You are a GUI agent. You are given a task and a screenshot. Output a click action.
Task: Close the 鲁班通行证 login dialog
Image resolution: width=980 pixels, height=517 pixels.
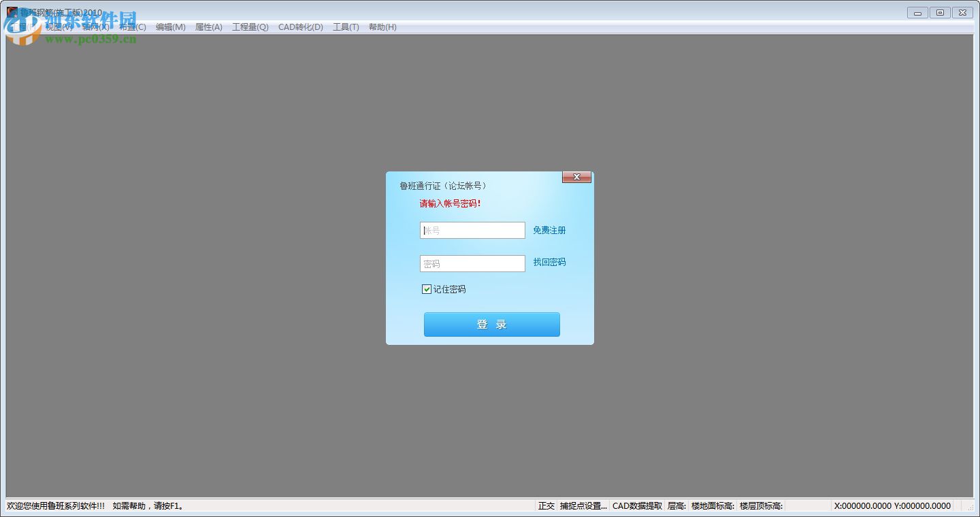(x=576, y=177)
